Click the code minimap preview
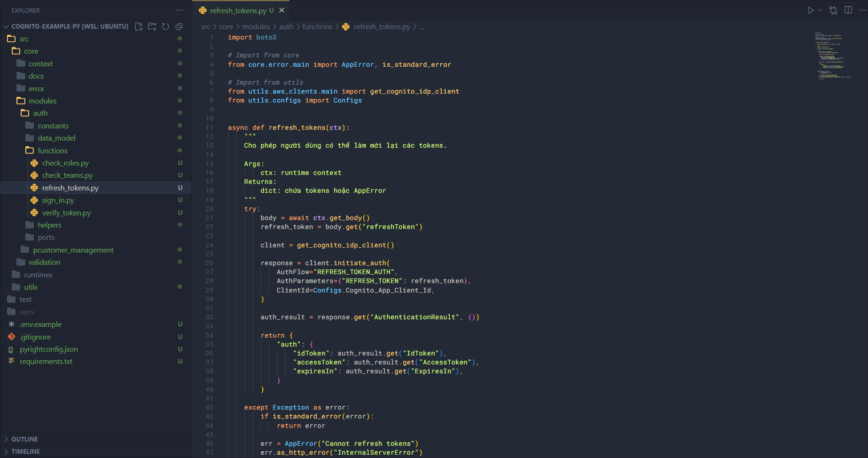The width and height of the screenshot is (868, 458). click(x=834, y=55)
